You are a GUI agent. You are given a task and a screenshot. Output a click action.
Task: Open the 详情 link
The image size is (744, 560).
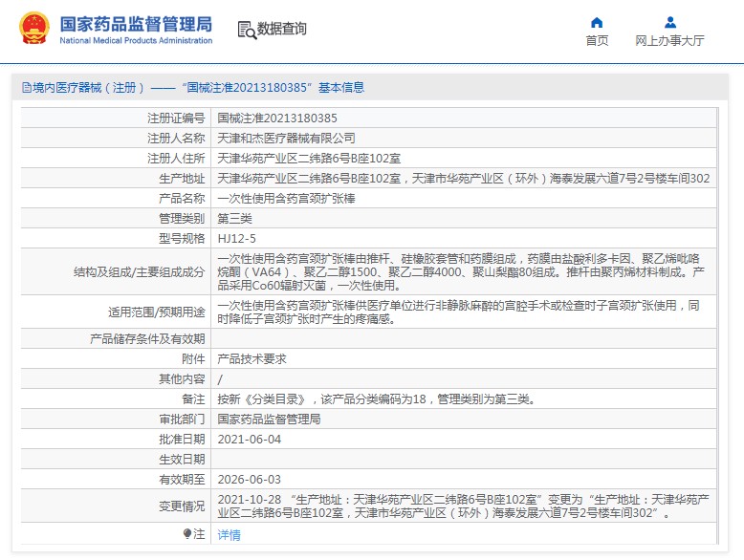(230, 535)
